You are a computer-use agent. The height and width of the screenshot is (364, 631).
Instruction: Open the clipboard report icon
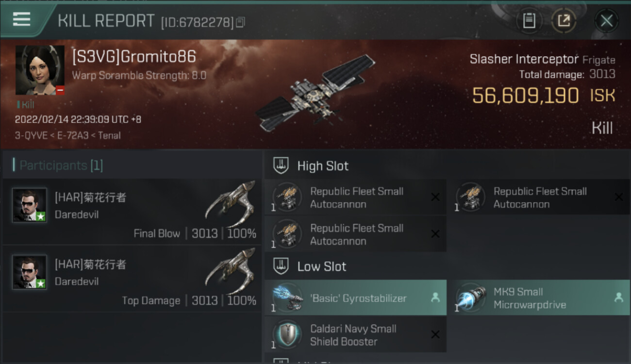[529, 21]
